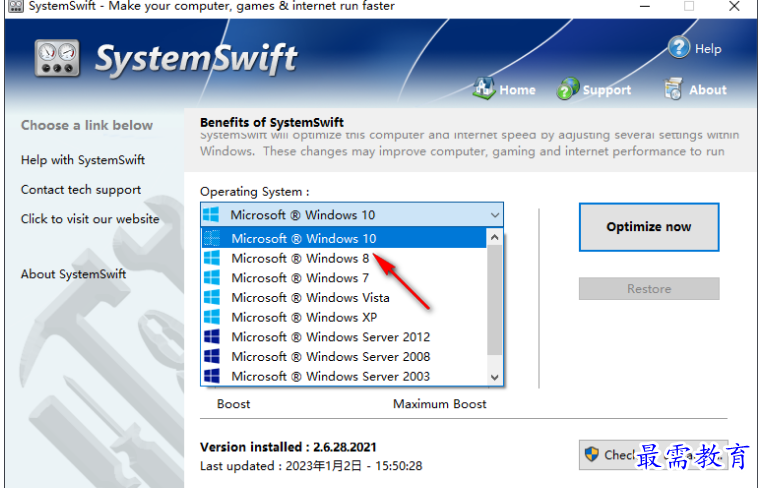Open Contact tech support link
The height and width of the screenshot is (488, 758).
[81, 190]
